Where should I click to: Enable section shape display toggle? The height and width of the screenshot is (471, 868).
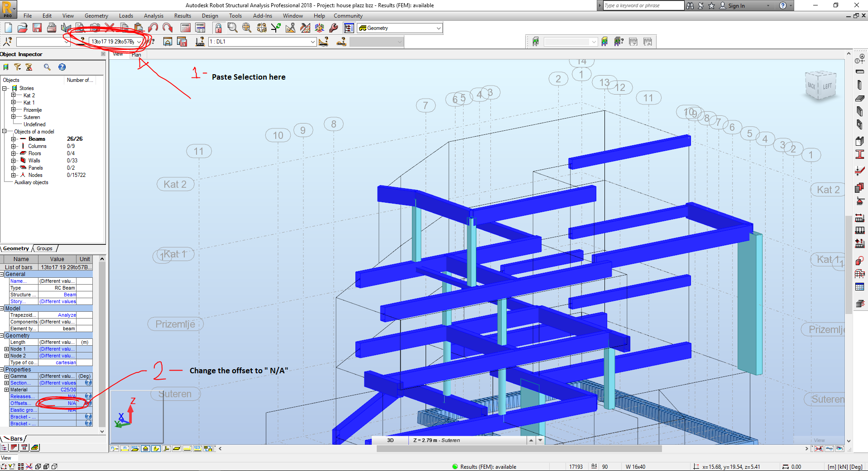pyautogui.click(x=156, y=448)
